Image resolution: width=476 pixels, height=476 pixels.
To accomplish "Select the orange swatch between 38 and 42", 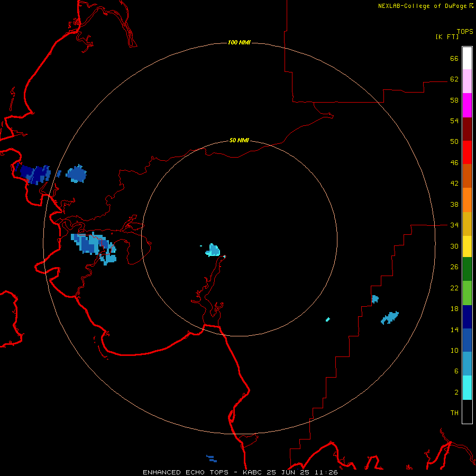I will (x=467, y=200).
